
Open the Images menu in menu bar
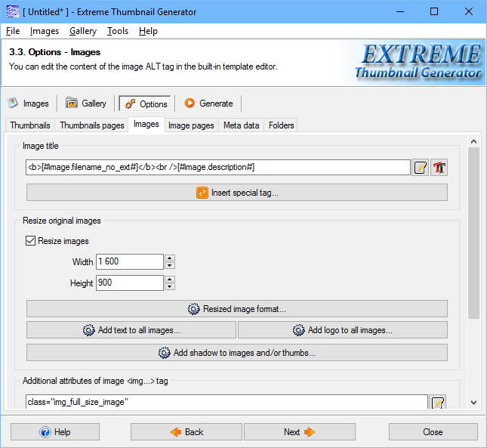coord(45,31)
